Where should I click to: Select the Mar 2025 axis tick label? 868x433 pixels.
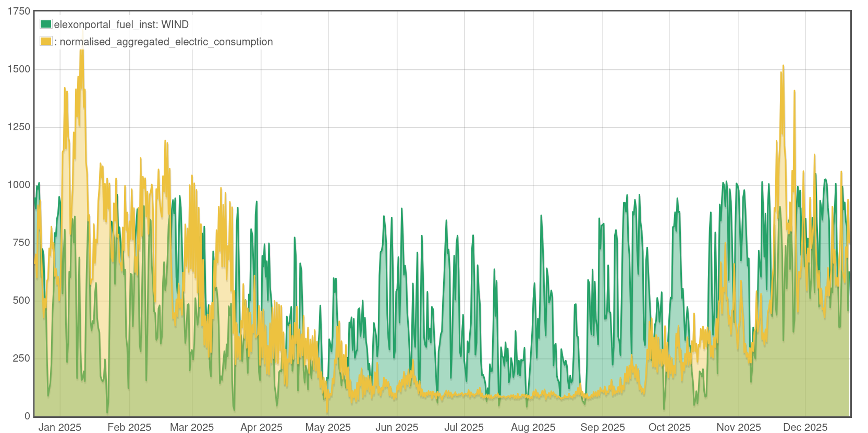coord(192,427)
